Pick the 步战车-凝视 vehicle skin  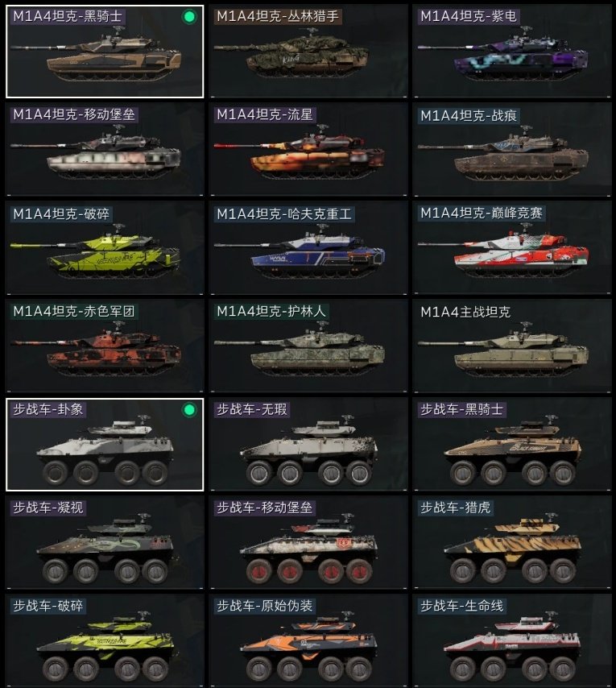[x=105, y=543]
